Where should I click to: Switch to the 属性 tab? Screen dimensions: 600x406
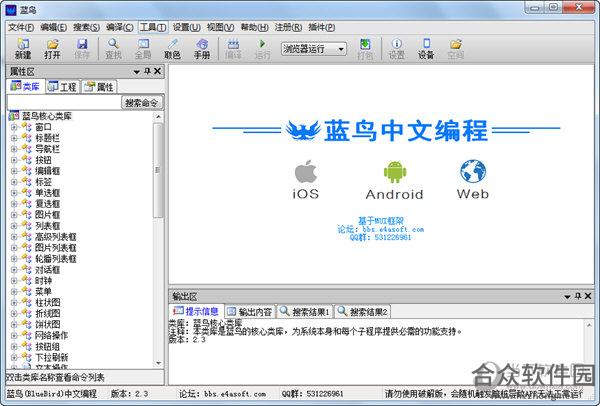coord(99,87)
